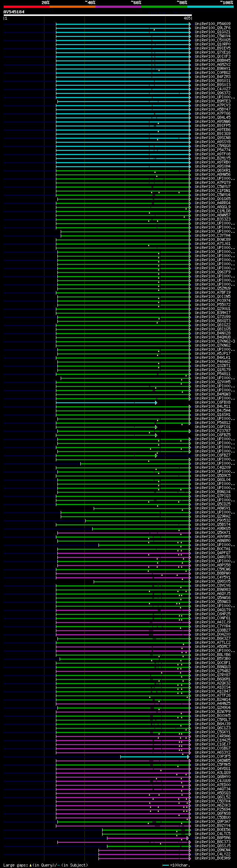The image size is (237, 868).
Task: Select hit UniRef100_B9IEV5
Action: pos(213,48)
